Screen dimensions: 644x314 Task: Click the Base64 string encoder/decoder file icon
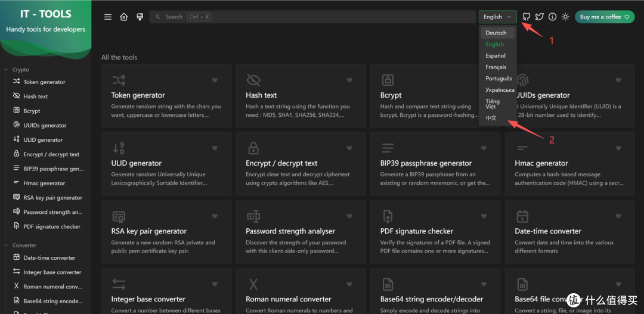tap(388, 284)
